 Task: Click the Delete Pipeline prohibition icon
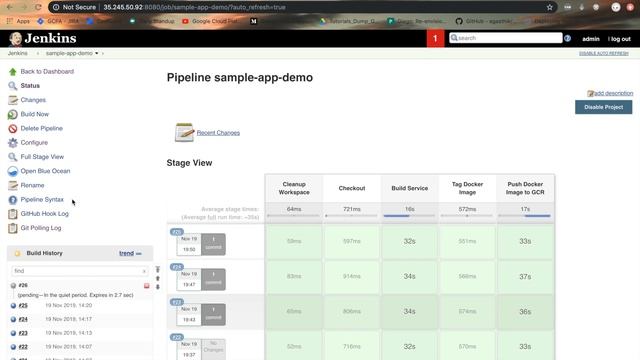pos(13,129)
